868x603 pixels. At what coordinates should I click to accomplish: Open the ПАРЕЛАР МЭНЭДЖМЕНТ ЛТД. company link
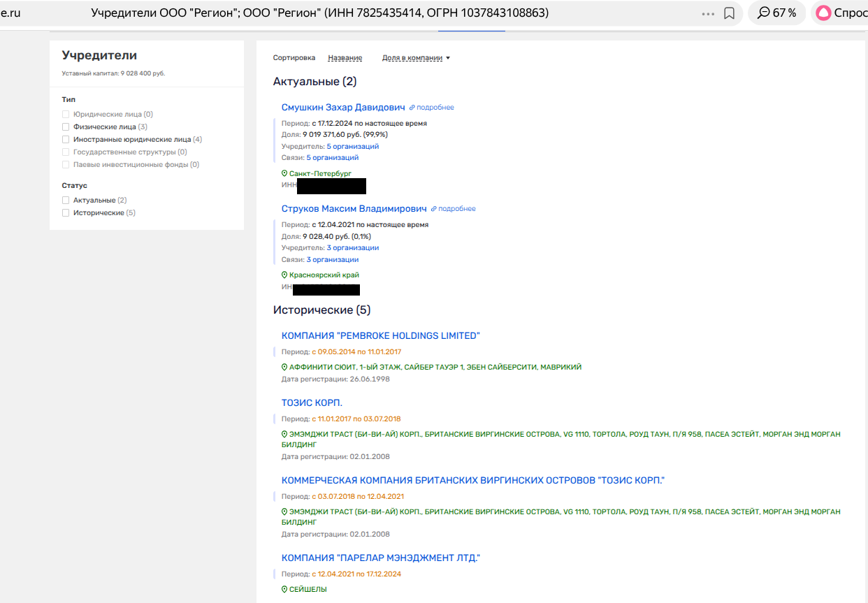pyautogui.click(x=380, y=558)
